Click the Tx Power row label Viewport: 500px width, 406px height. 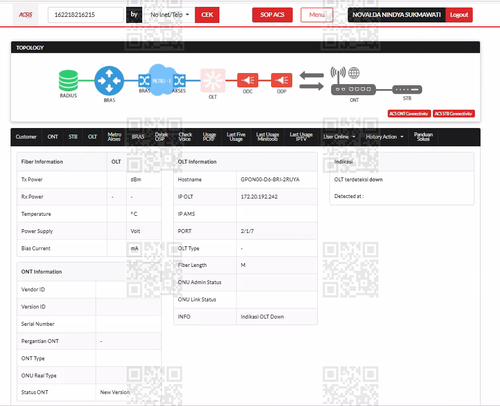point(32,179)
